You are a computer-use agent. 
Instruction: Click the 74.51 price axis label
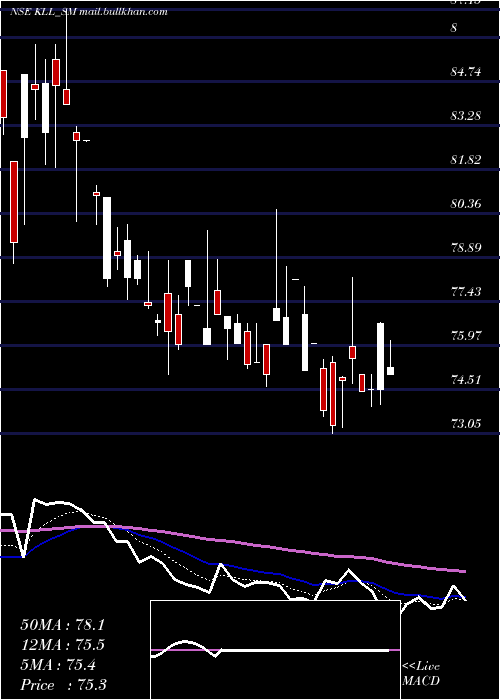point(467,380)
